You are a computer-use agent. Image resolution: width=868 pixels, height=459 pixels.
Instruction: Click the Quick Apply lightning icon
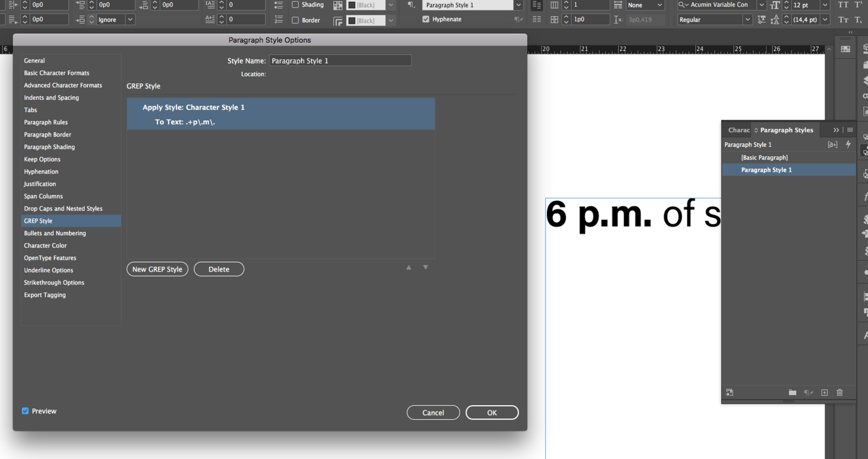pyautogui.click(x=848, y=145)
